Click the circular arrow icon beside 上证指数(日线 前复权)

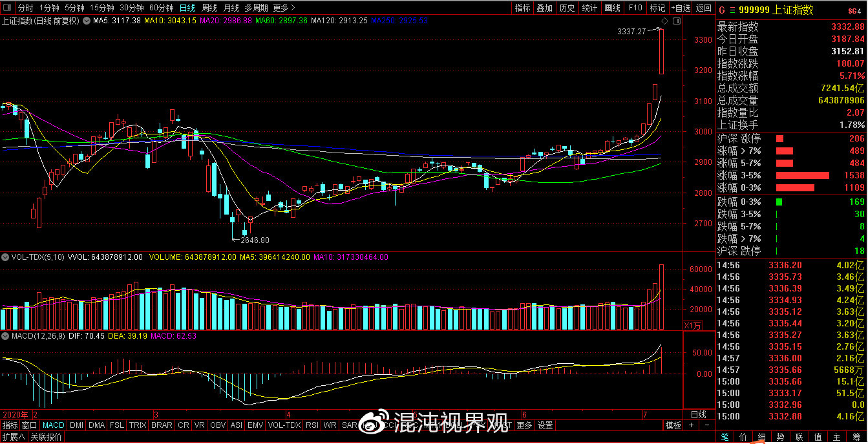pyautogui.click(x=85, y=21)
